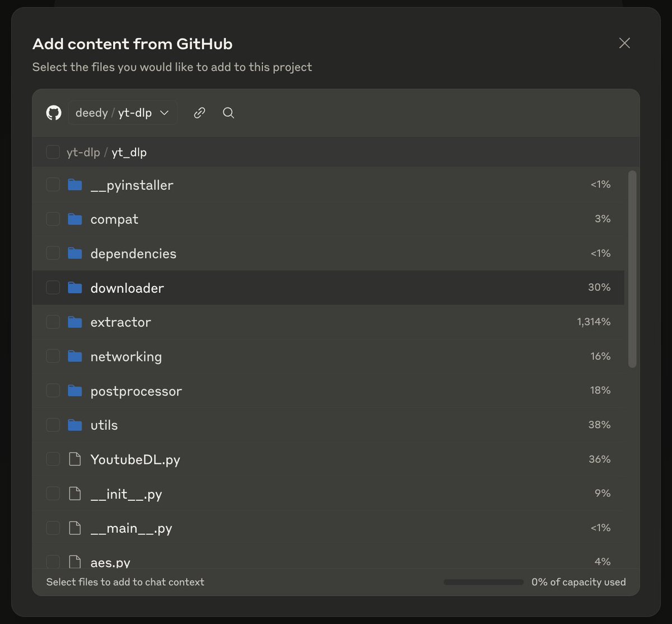
Task: Expand the postprocessor folder
Action: (x=136, y=391)
